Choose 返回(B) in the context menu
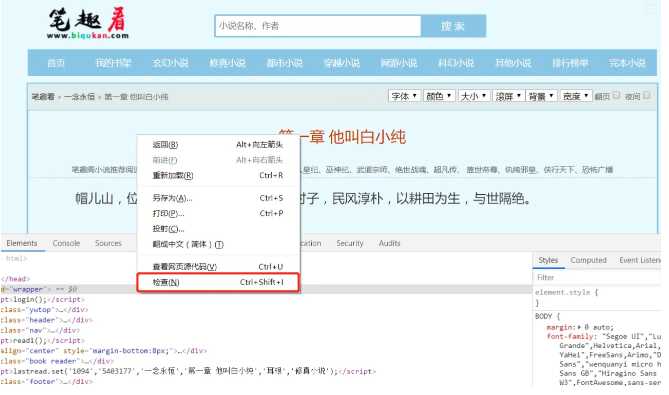 pyautogui.click(x=218, y=145)
